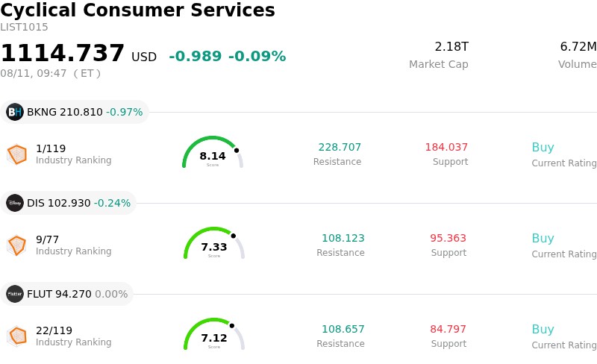Click the radar chart icon beside 22/119 ranking
597x364 pixels.
[17, 336]
